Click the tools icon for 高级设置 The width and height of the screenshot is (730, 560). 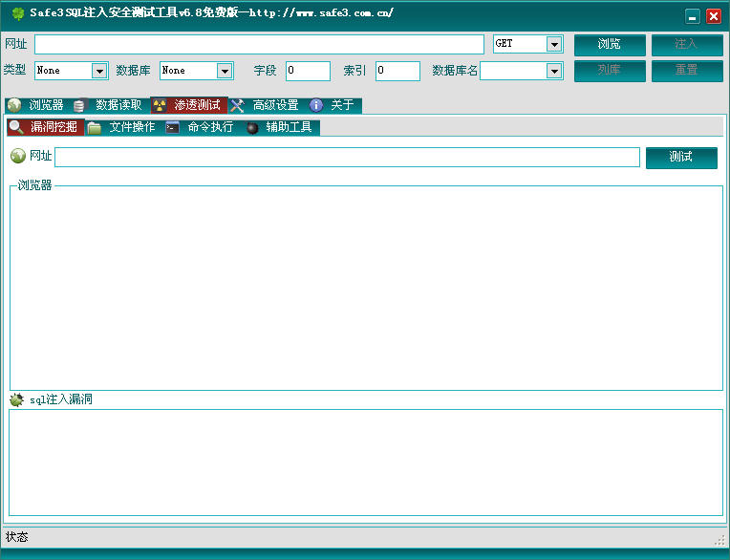[x=238, y=105]
